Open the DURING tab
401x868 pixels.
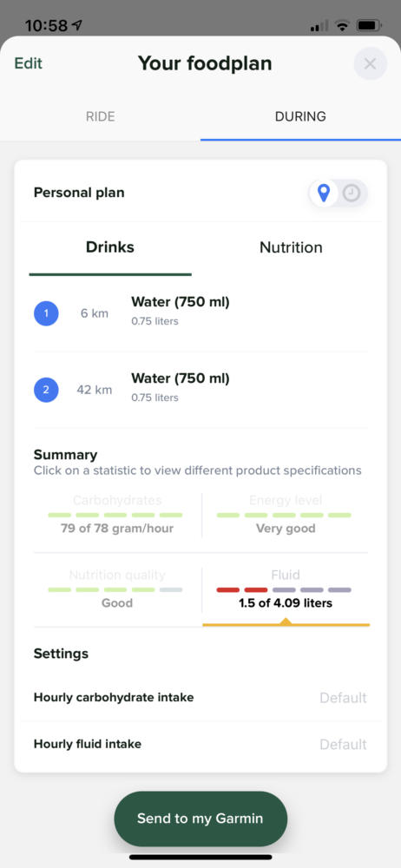[300, 117]
